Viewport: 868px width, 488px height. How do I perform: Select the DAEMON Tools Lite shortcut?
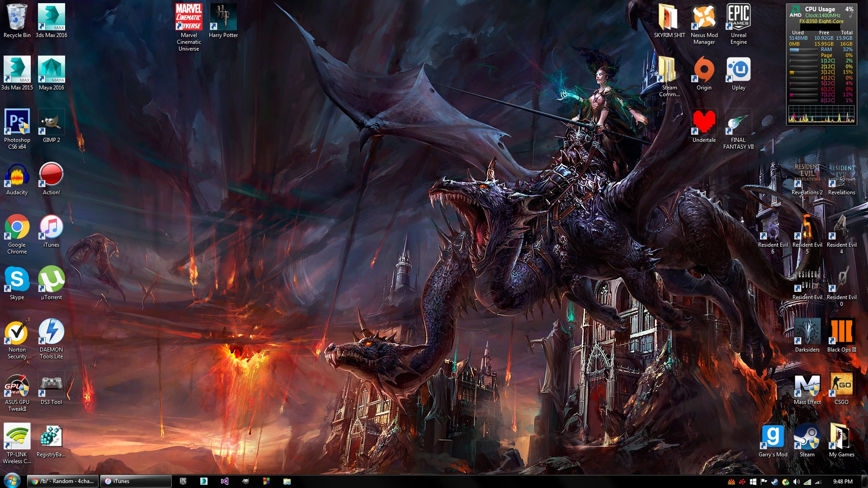click(52, 338)
